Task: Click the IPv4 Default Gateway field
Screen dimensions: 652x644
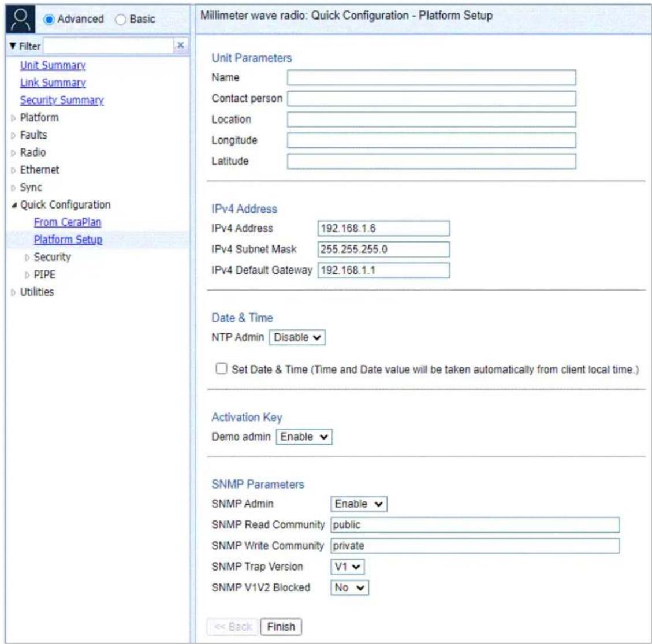Action: (384, 270)
